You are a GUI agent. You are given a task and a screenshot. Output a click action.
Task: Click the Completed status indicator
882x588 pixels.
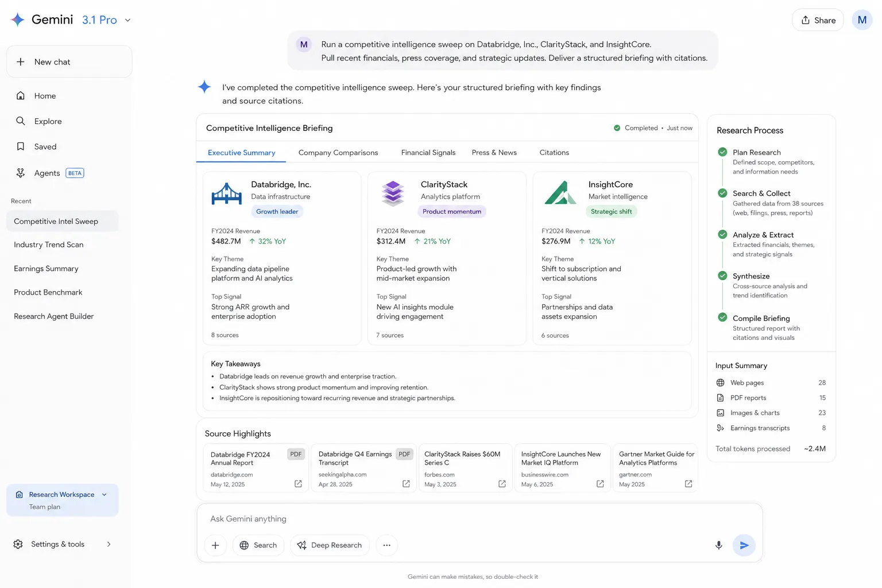(x=636, y=128)
